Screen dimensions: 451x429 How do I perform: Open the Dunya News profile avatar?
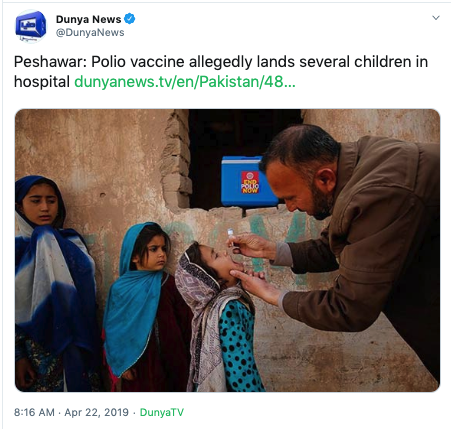pyautogui.click(x=31, y=26)
